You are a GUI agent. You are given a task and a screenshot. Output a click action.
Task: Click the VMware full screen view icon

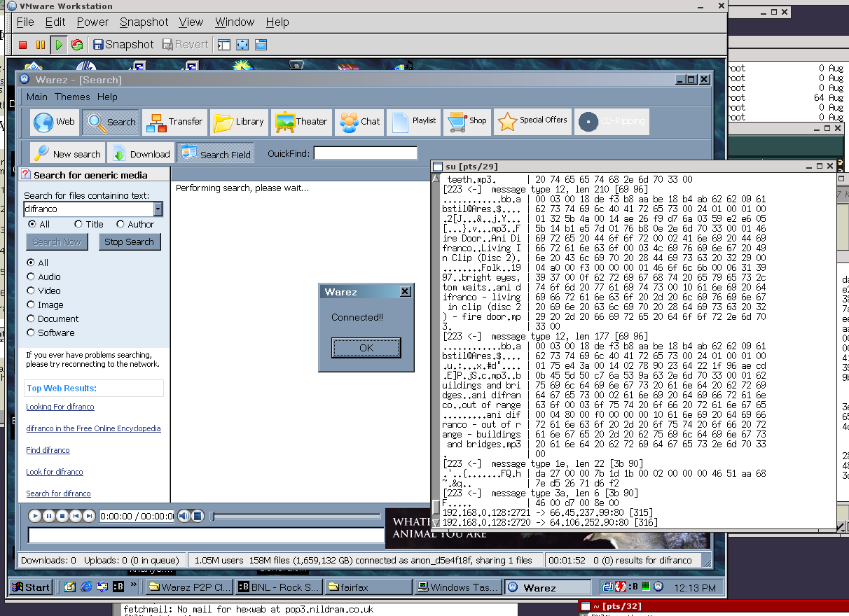click(242, 45)
